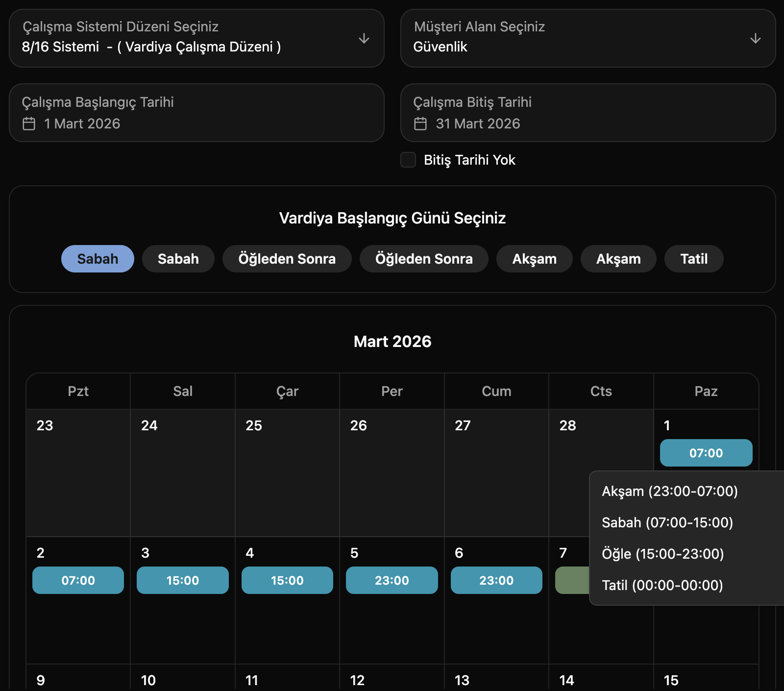This screenshot has height=691, width=784.
Task: Click the calendar icon beside 31 Mart 2026
Action: (x=420, y=123)
